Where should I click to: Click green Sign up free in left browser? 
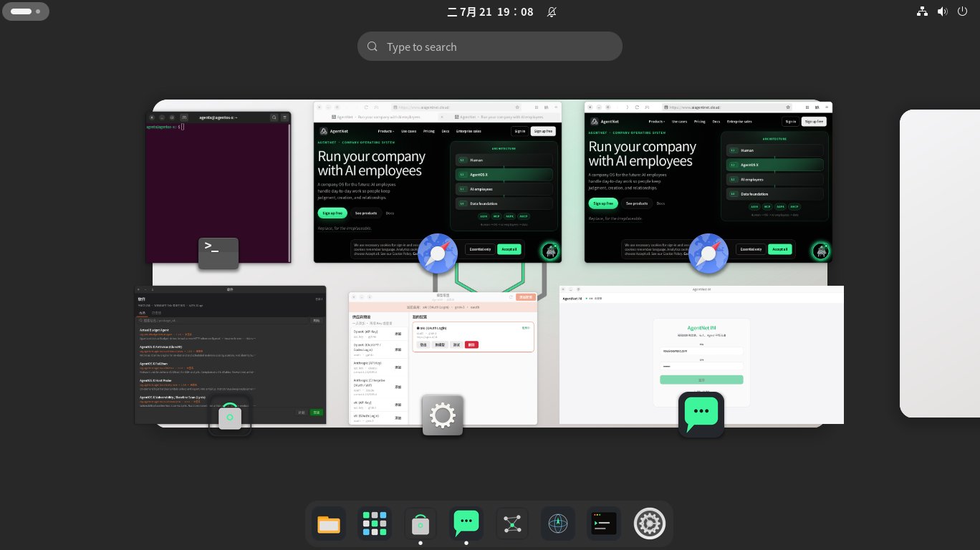point(332,213)
